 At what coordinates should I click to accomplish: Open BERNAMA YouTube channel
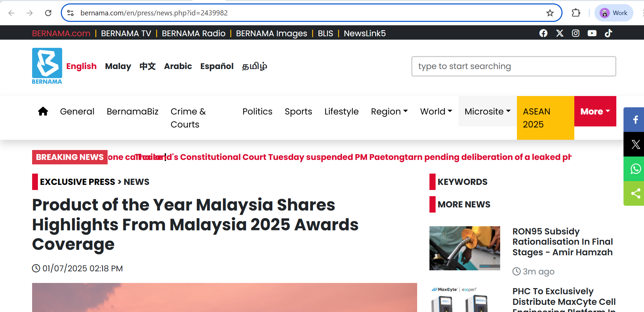point(592,33)
